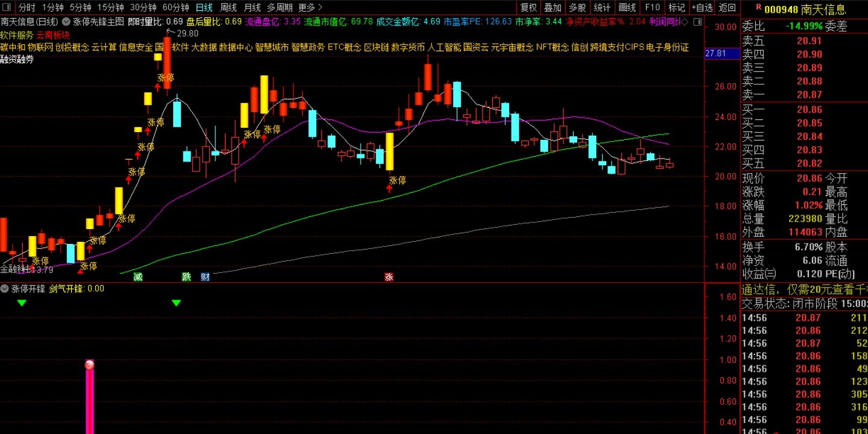Click the red 涨 event marker
This screenshot has width=868, height=434.
389,277
